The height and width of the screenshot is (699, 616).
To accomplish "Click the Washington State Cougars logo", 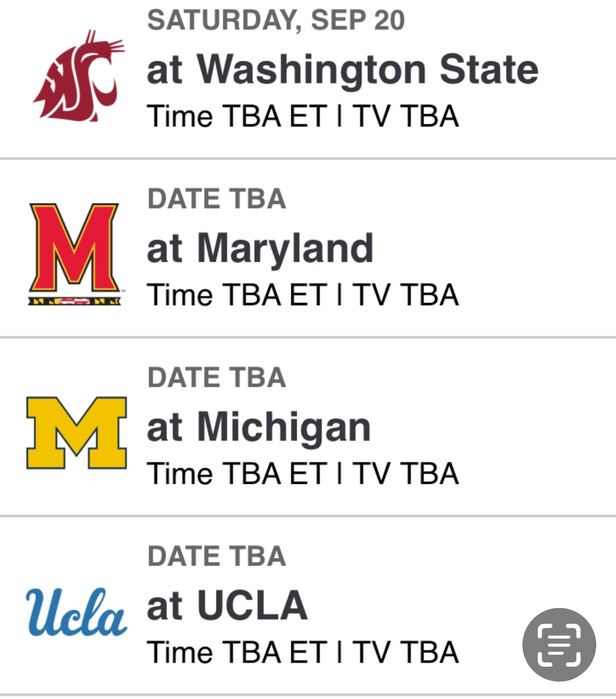I will (x=77, y=77).
